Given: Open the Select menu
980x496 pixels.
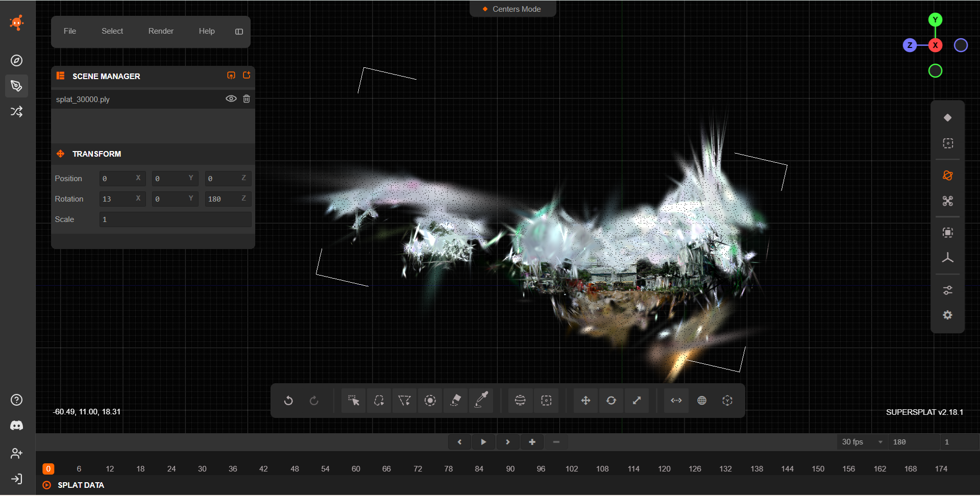Looking at the screenshot, I should click(112, 31).
